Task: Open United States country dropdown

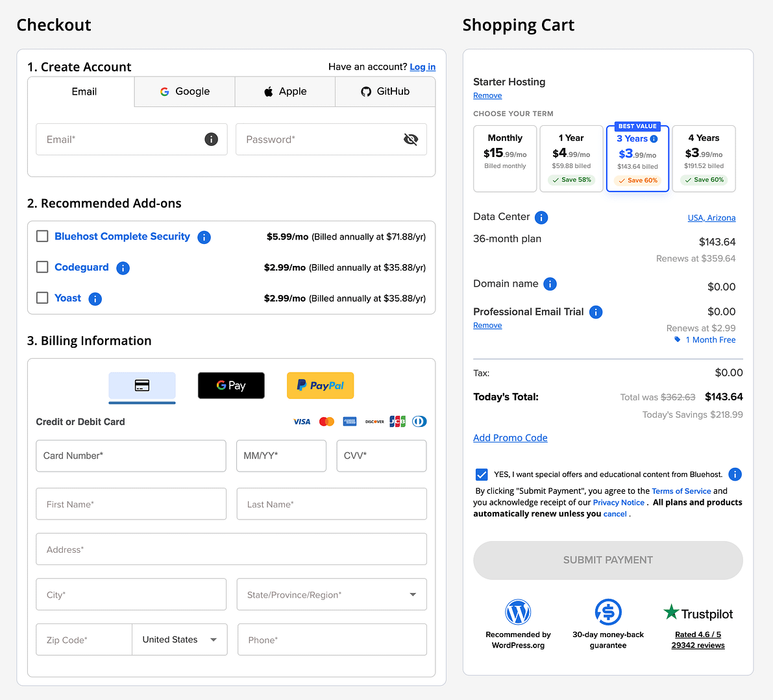Action: pos(180,640)
